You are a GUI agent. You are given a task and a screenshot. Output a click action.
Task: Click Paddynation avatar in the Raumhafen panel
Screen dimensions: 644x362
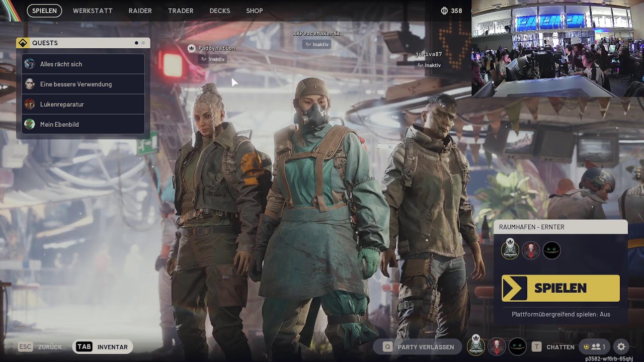point(510,249)
